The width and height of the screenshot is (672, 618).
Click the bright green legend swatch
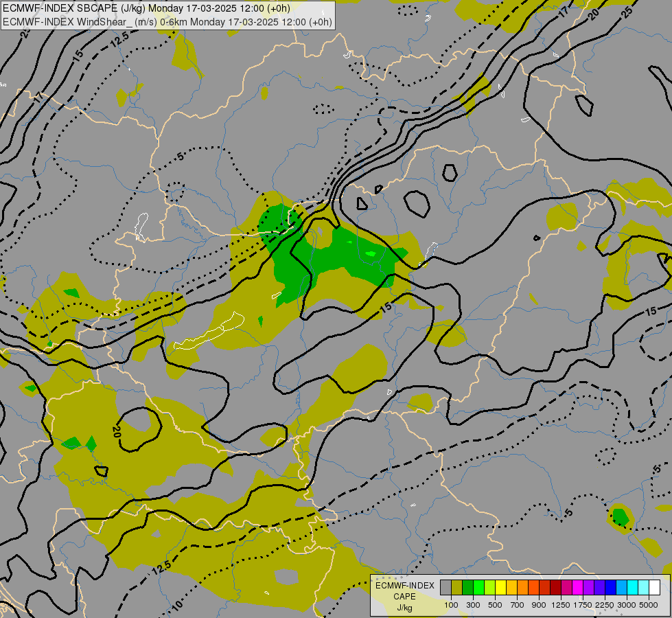pos(478,587)
